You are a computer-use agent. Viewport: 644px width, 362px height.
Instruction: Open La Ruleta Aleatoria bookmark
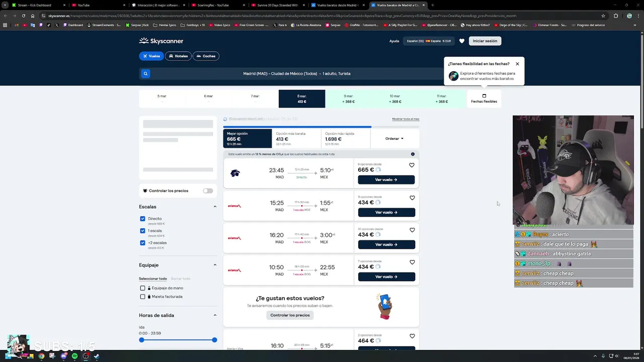(x=305, y=25)
